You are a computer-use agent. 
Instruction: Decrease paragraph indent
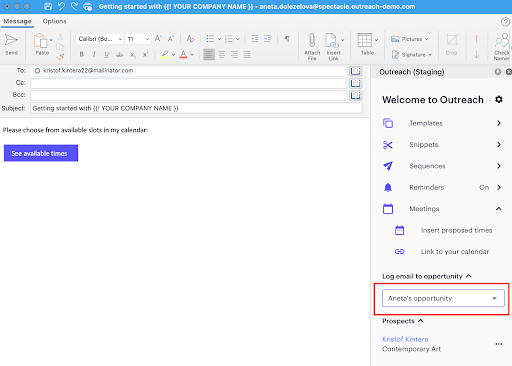coord(255,39)
